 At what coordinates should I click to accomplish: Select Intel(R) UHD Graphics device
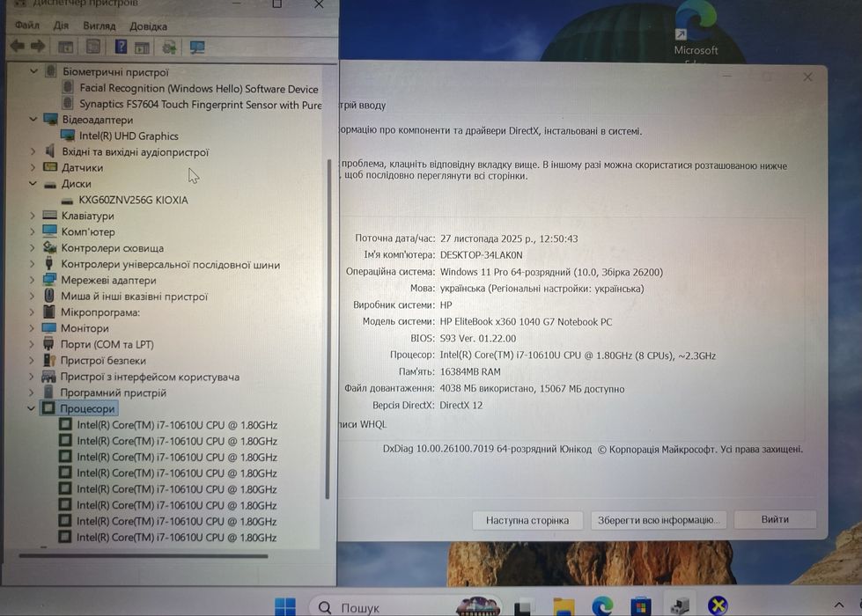(x=129, y=136)
